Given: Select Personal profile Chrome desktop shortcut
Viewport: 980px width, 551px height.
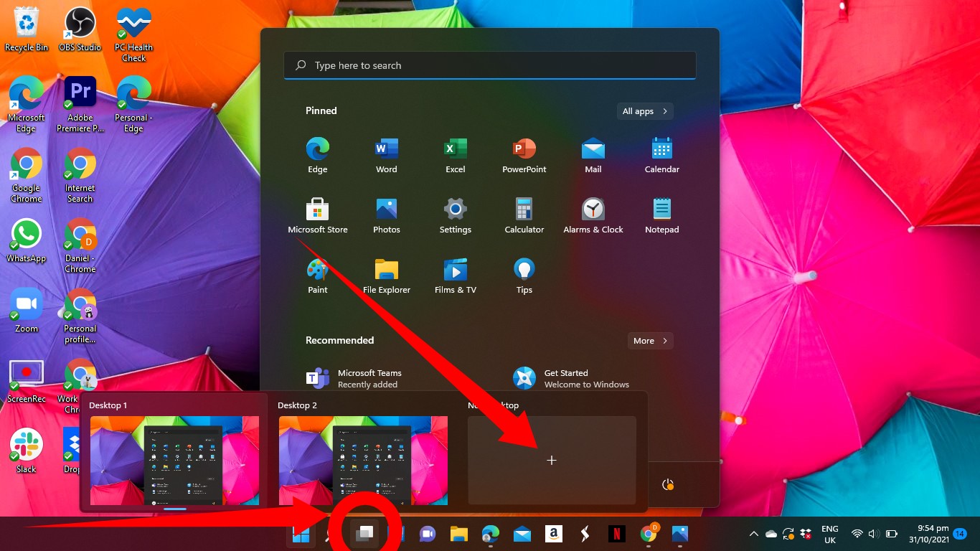Looking at the screenshot, I should [80, 316].
